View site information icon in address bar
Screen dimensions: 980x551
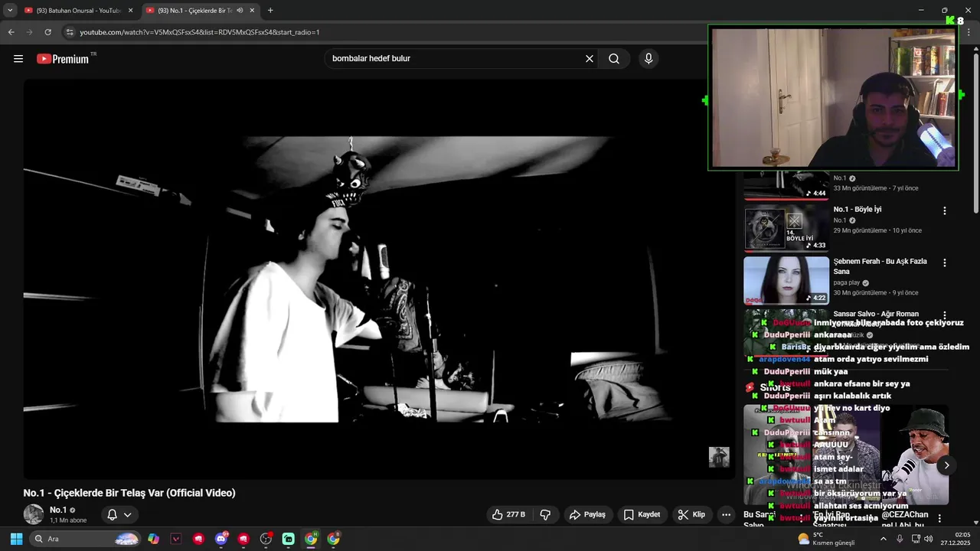(70, 32)
